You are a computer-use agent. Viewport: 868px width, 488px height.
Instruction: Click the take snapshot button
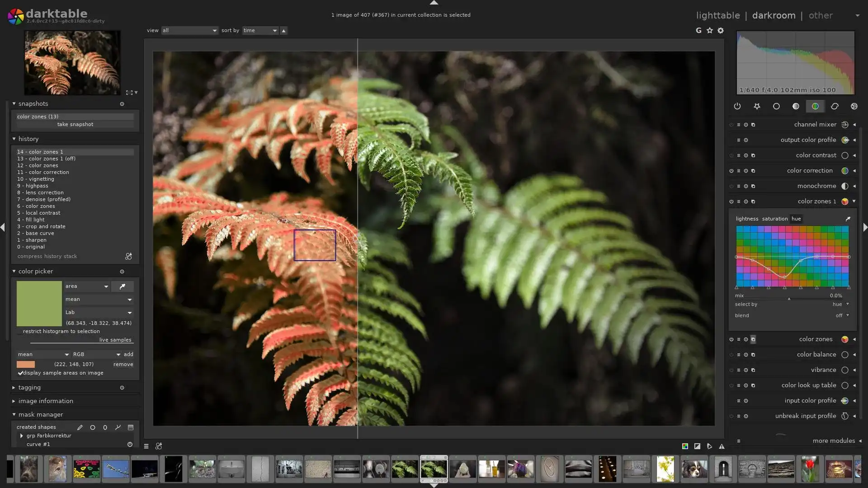(75, 124)
